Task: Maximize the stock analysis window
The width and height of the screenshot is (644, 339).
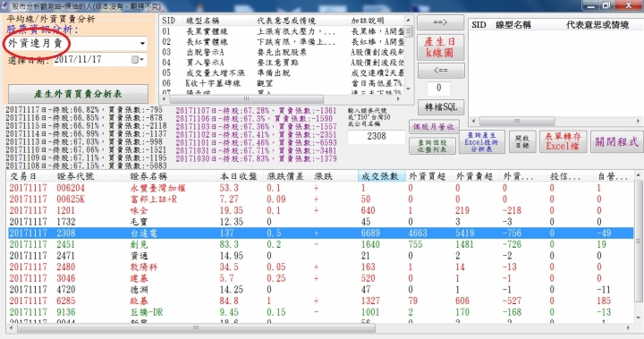Action: 606,5
